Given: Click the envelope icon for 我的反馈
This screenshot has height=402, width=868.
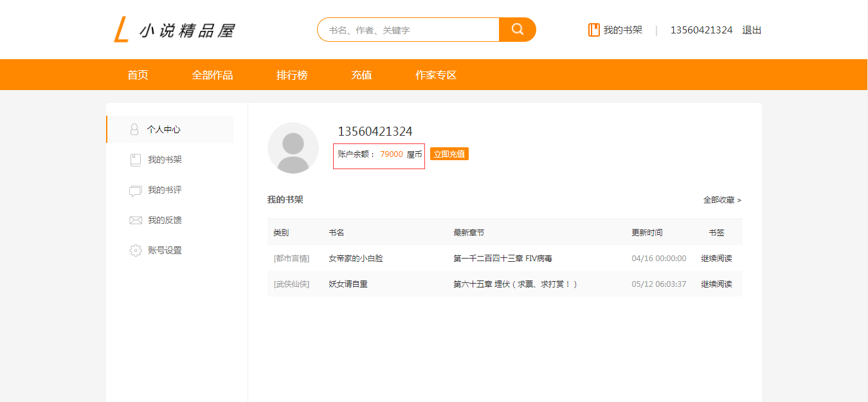Looking at the screenshot, I should click(135, 221).
